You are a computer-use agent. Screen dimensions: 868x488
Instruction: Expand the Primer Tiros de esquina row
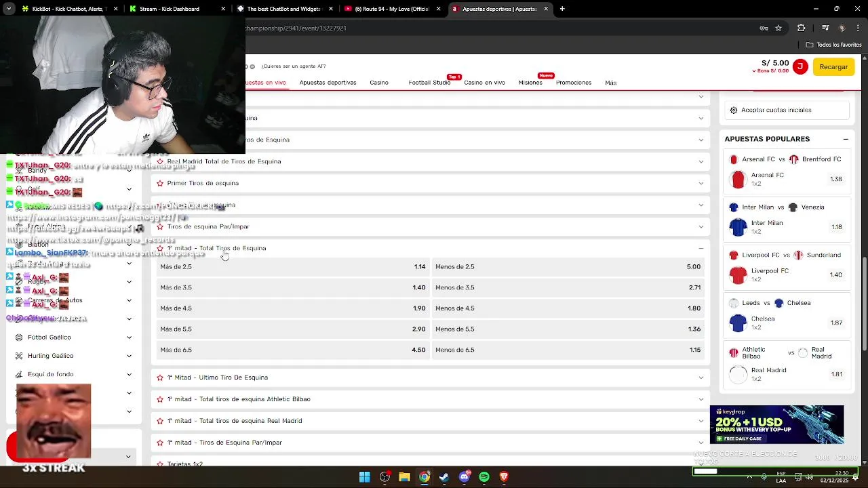click(701, 183)
